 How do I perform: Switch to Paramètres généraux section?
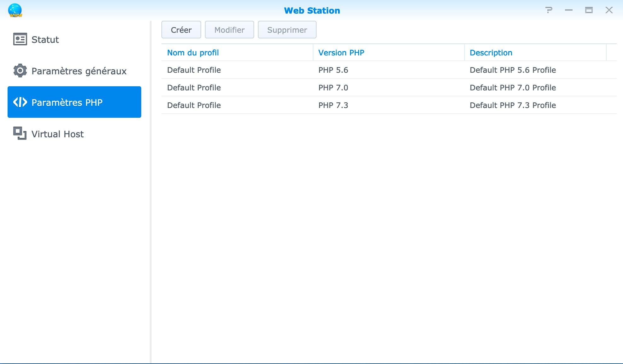79,71
